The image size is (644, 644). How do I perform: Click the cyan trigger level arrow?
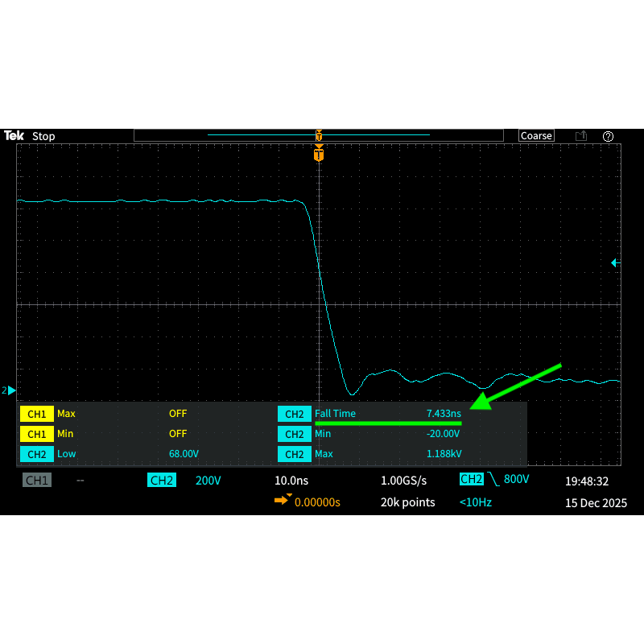[x=615, y=262]
